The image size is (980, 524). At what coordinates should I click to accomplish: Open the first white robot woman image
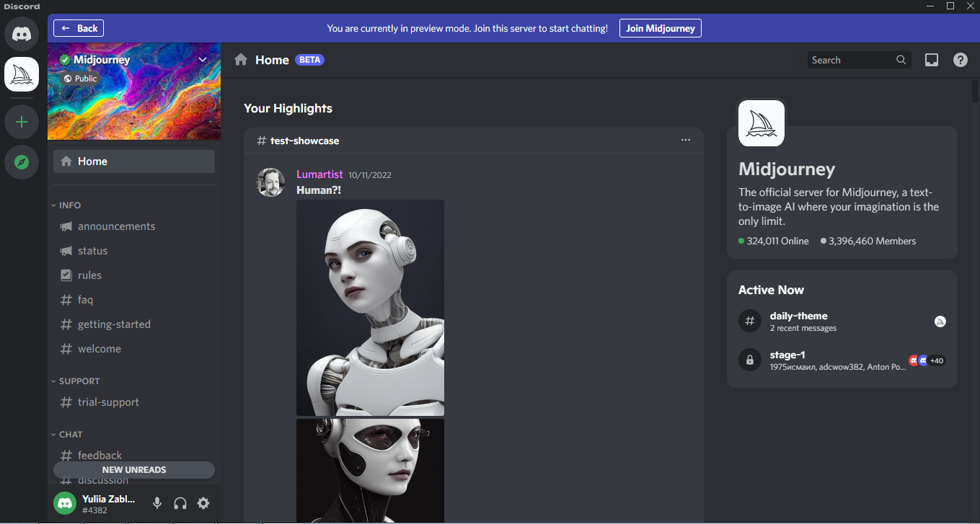click(370, 308)
